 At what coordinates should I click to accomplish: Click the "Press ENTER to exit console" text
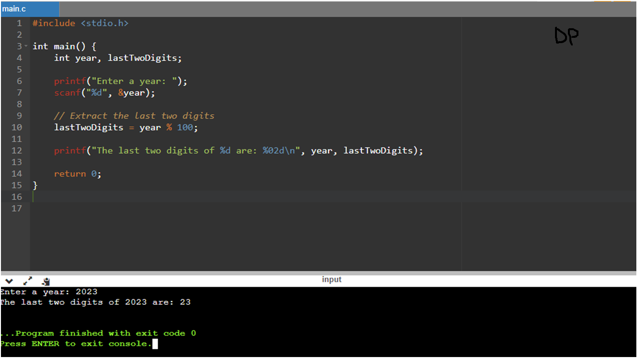click(76, 344)
